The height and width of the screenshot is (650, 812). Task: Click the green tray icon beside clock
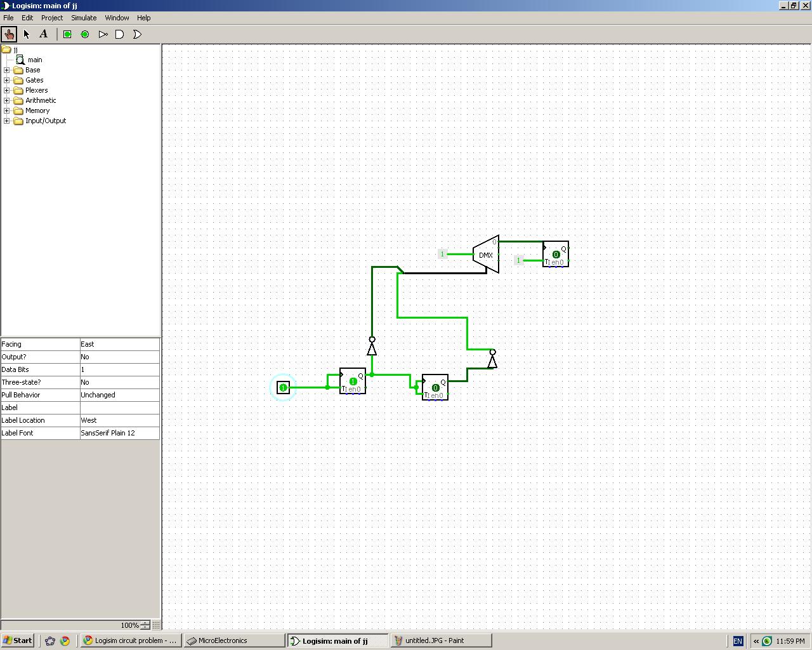[767, 641]
